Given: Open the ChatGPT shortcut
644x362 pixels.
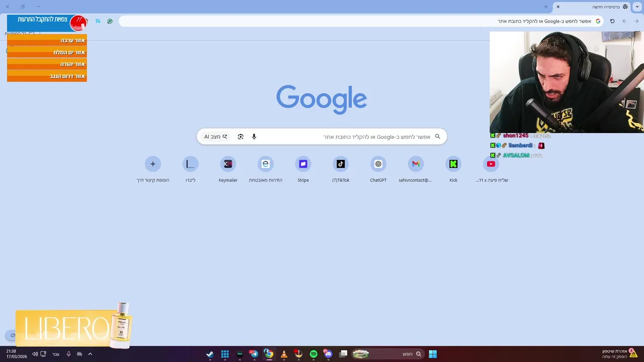Looking at the screenshot, I should (x=378, y=169).
